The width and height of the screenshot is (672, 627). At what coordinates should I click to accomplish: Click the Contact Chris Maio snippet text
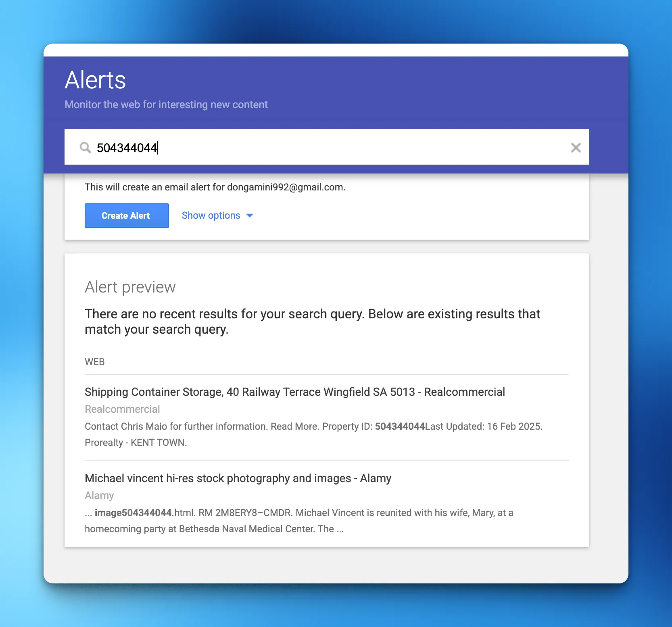176,426
